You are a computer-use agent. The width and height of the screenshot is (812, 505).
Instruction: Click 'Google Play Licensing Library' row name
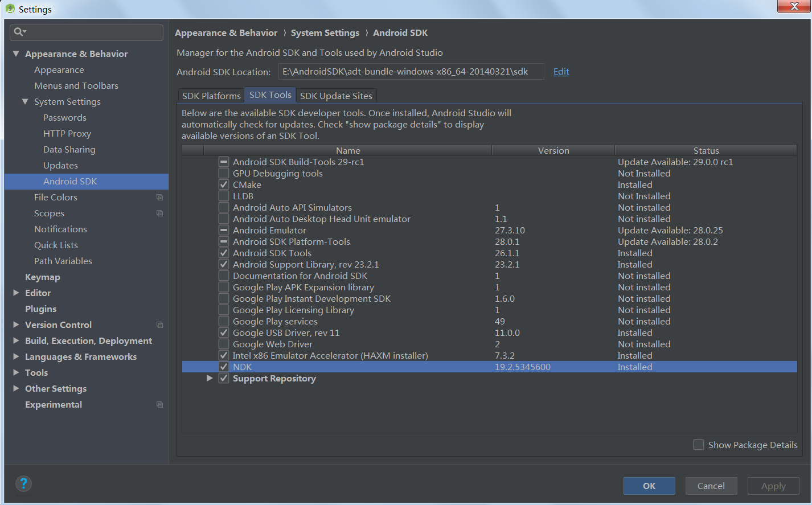(x=293, y=310)
